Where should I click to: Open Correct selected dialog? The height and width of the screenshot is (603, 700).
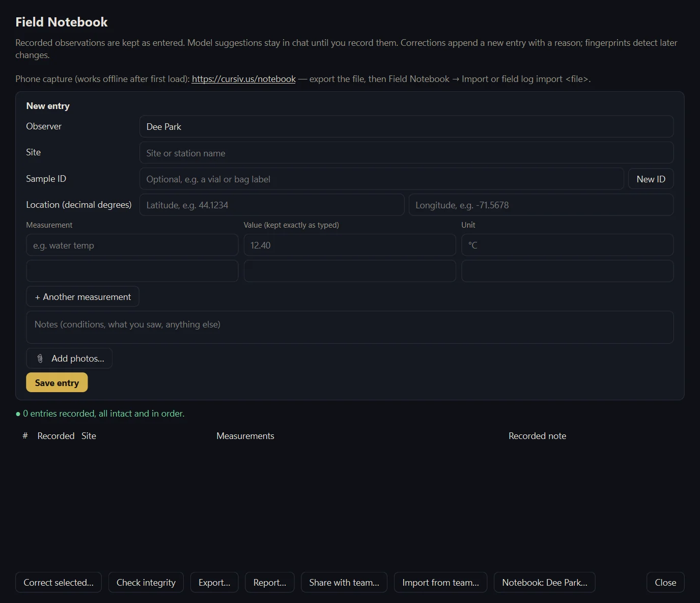click(59, 582)
